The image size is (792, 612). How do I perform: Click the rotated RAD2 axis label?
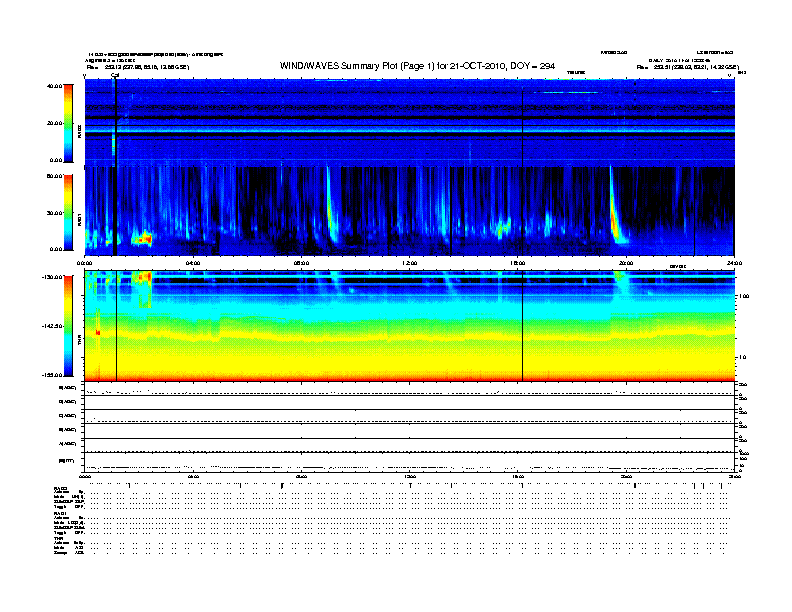79,131
